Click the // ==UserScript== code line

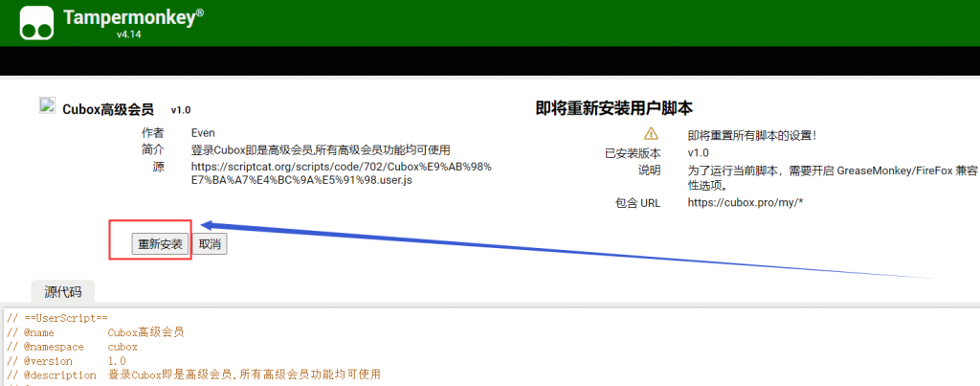pyautogui.click(x=57, y=317)
